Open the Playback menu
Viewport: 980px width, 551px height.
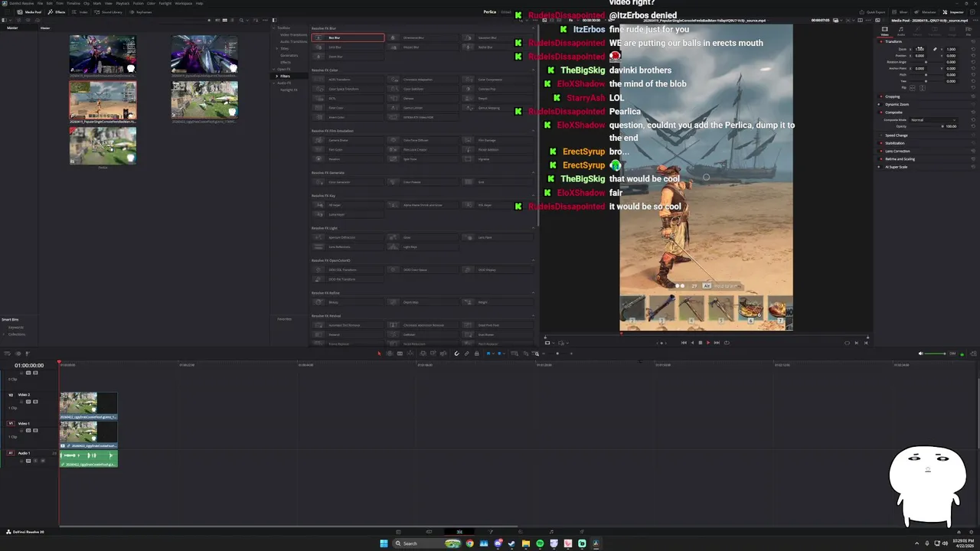coord(122,3)
